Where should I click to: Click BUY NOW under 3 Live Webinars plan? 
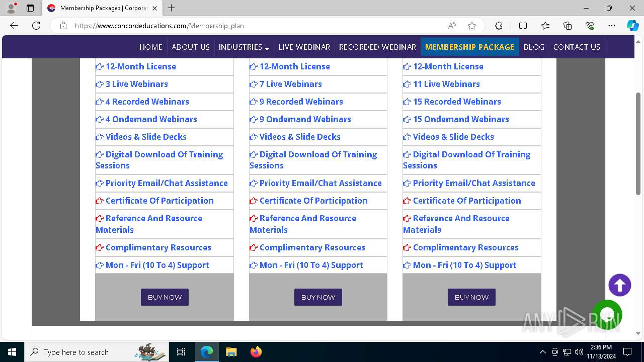tap(165, 297)
